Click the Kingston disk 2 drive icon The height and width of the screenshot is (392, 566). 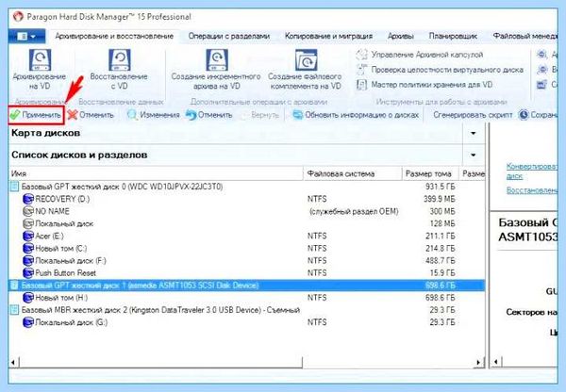pyautogui.click(x=14, y=310)
